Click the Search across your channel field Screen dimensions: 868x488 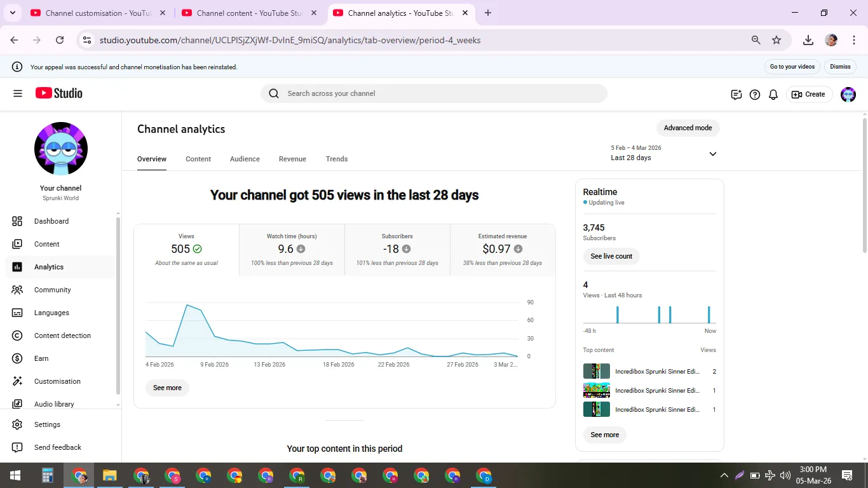(x=434, y=93)
